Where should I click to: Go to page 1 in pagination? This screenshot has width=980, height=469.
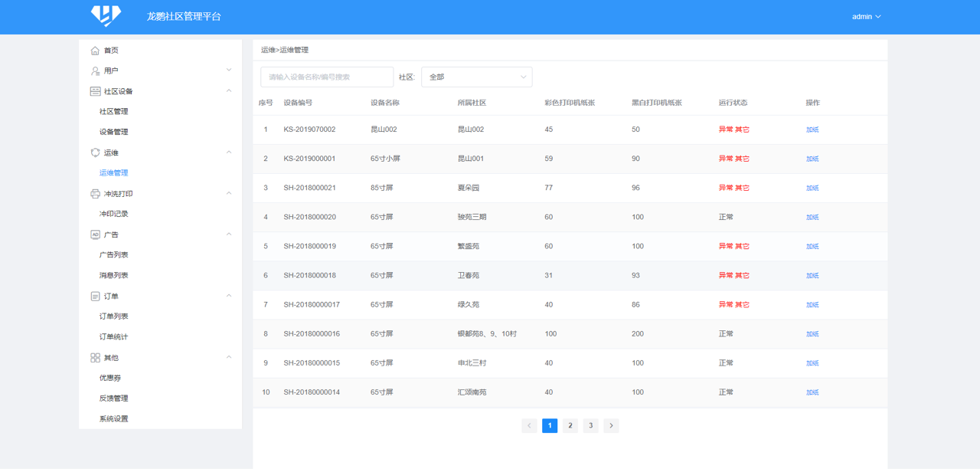(x=550, y=425)
